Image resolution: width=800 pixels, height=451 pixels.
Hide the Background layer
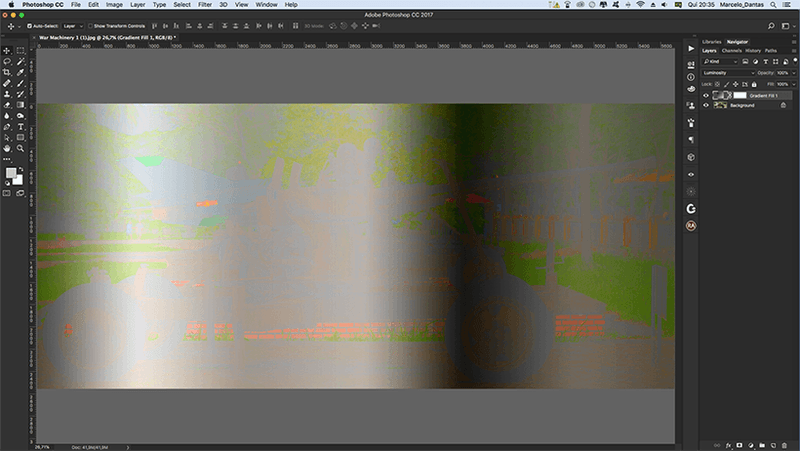[706, 106]
